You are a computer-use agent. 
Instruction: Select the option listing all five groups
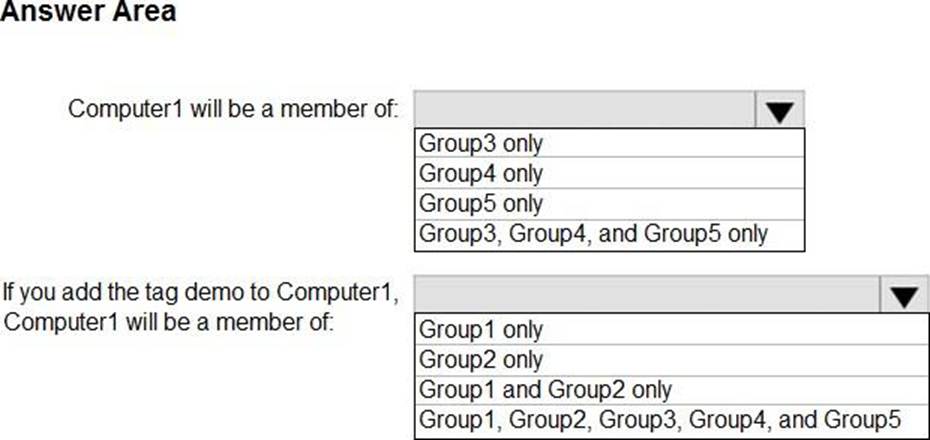point(660,419)
